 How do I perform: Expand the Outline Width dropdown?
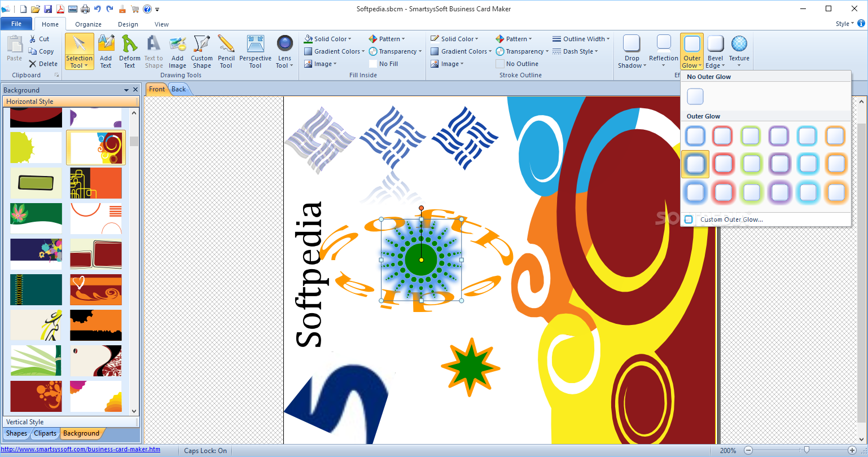(581, 39)
